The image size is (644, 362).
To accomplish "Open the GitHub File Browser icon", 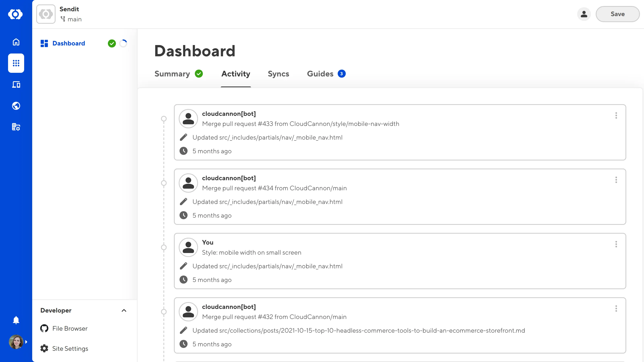I will pyautogui.click(x=44, y=328).
